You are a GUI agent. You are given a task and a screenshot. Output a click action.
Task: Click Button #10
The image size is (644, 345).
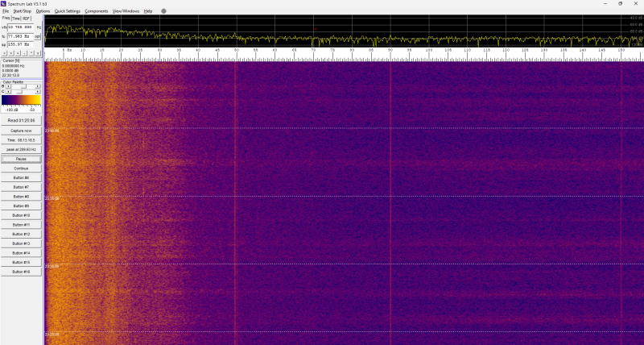tap(21, 215)
